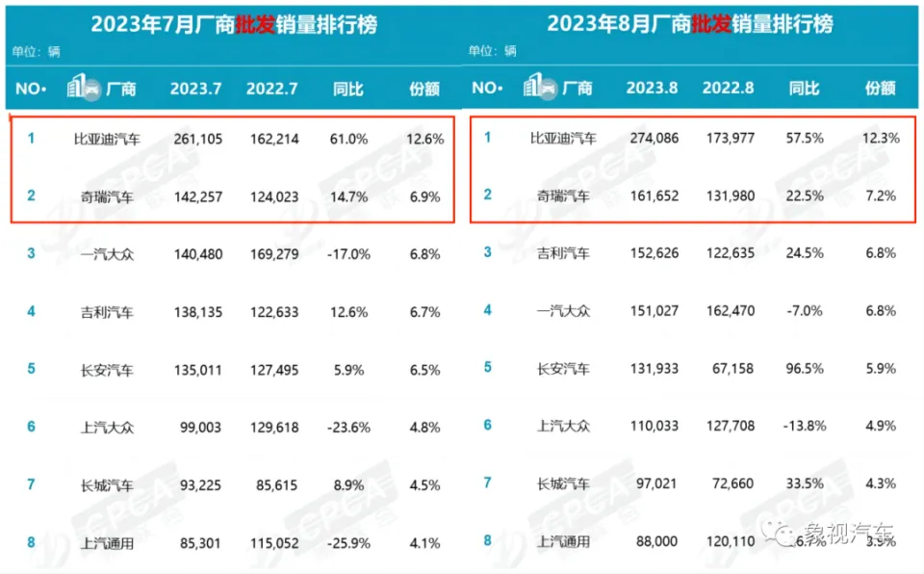Viewport: 924px width, 574px height.
Task: Click the 'NO.' header in the August table
Action: tap(487, 88)
